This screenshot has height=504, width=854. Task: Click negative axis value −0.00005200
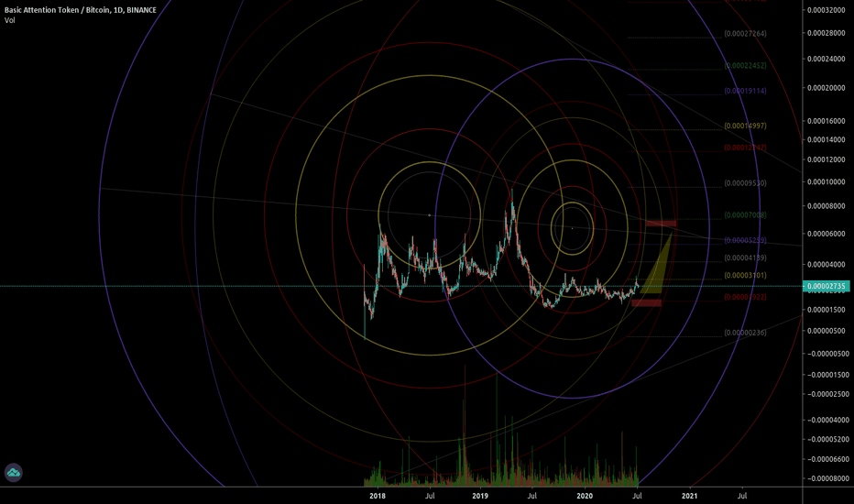tap(827, 439)
